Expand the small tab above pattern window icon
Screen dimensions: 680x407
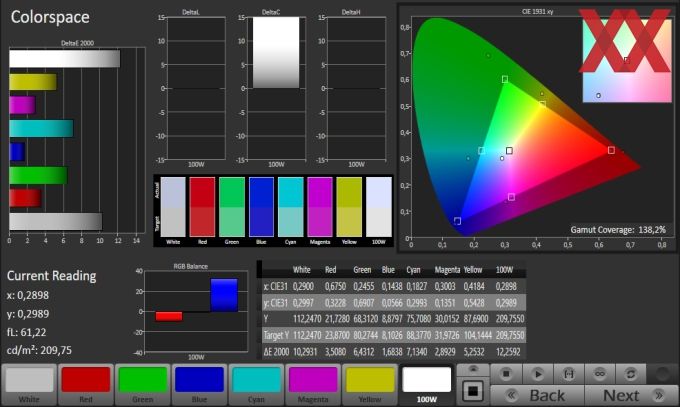tap(473, 370)
